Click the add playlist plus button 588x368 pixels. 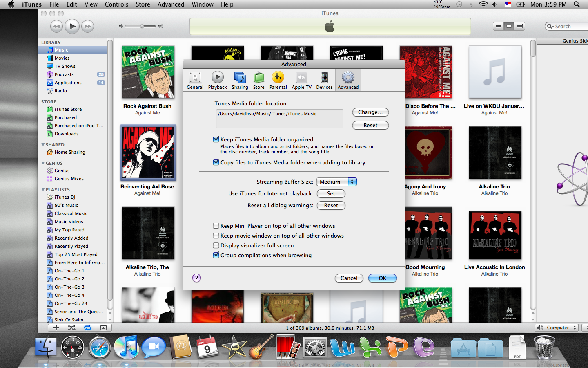56,328
